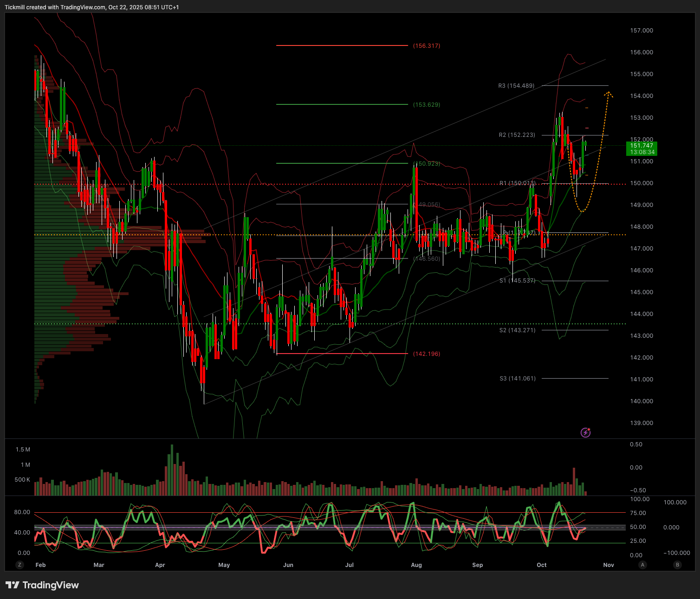The image size is (700, 599).
Task: Click the May label on time axis
Action: [224, 565]
